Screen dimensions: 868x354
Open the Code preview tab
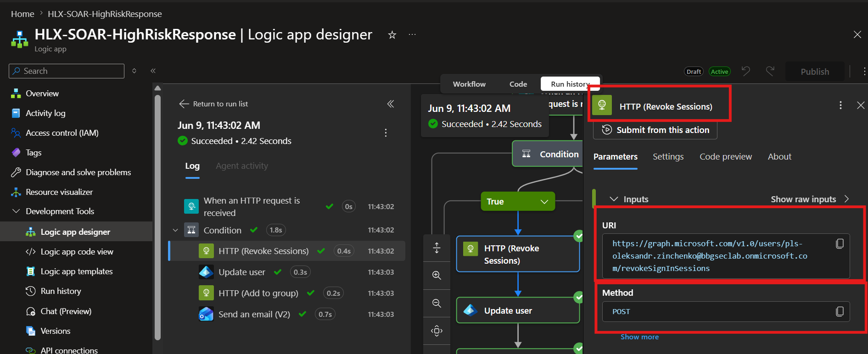tap(726, 157)
